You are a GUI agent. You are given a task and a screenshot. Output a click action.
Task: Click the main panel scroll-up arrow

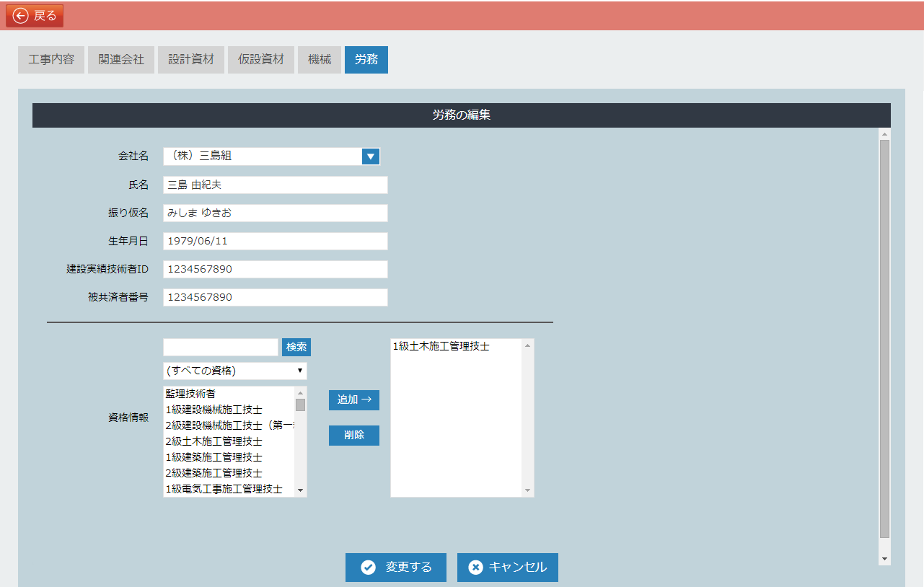coord(885,133)
